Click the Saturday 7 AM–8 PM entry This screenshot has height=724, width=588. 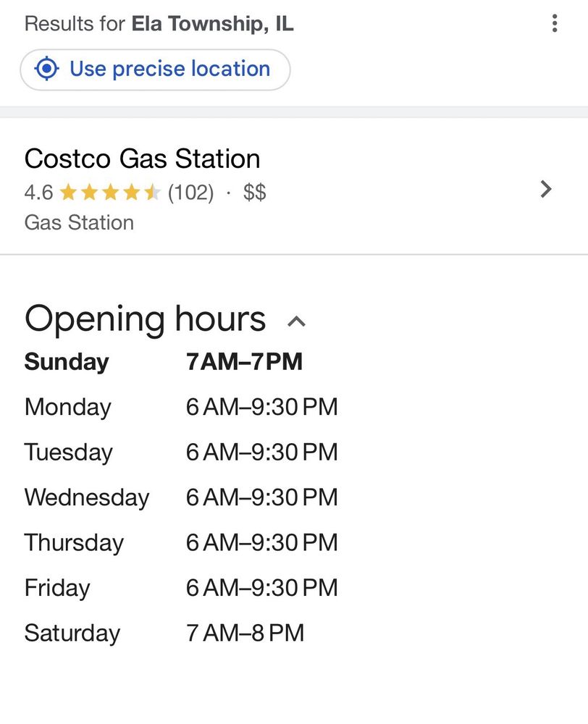tap(165, 633)
